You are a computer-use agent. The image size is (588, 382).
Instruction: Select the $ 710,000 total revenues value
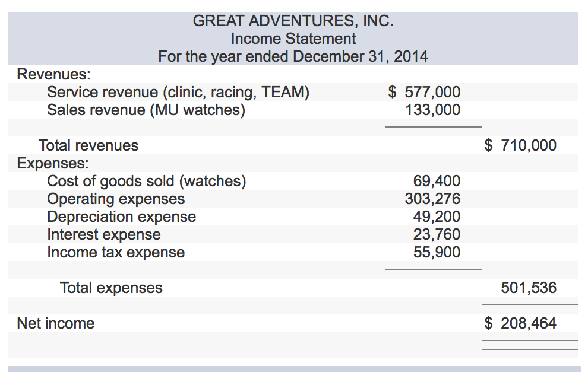[520, 145]
